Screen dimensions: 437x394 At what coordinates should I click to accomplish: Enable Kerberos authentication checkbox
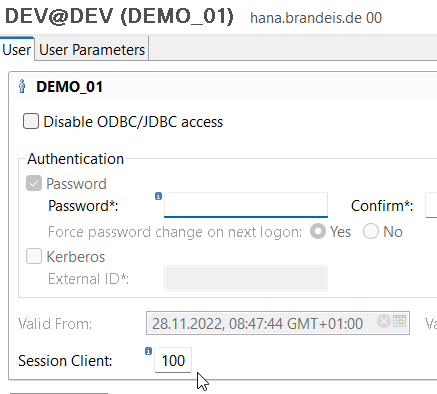click(34, 256)
